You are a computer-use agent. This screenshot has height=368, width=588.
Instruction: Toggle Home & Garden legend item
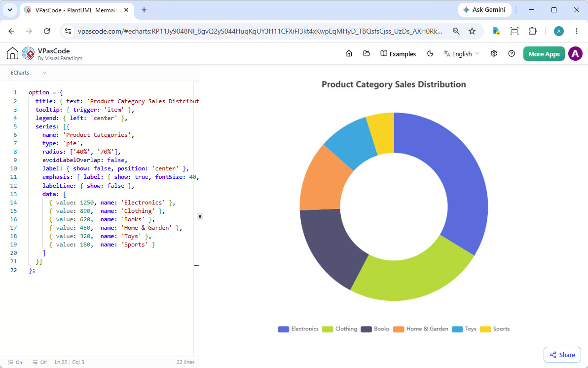pyautogui.click(x=420, y=329)
